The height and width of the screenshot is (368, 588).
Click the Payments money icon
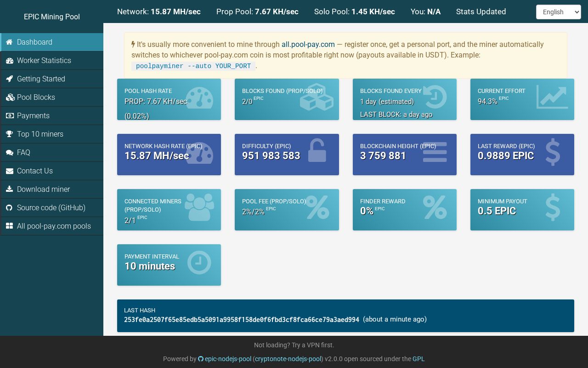[10, 116]
